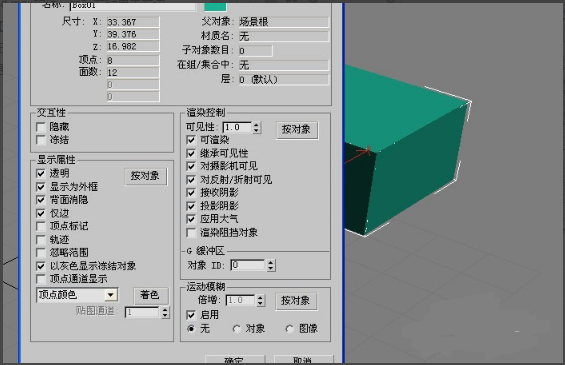This screenshot has height=365, width=565.
Task: Enable the 顶点通道显示 checkbox
Action: click(x=41, y=279)
